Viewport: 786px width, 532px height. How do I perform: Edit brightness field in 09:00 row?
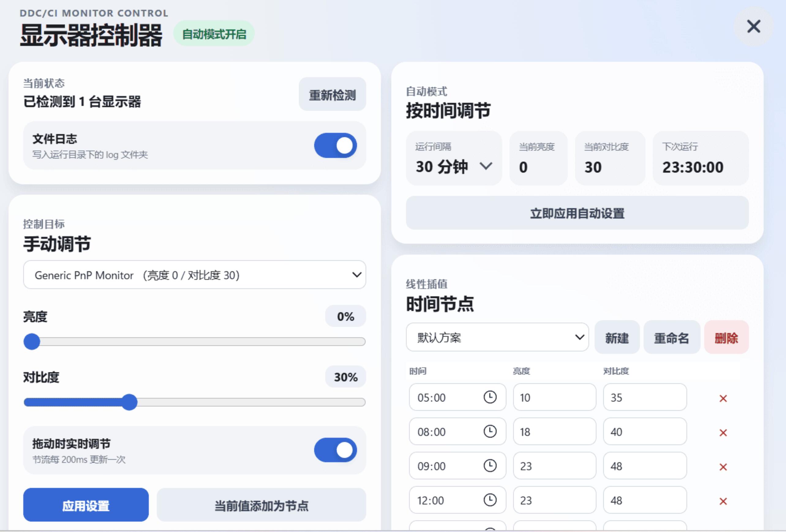tap(554, 466)
